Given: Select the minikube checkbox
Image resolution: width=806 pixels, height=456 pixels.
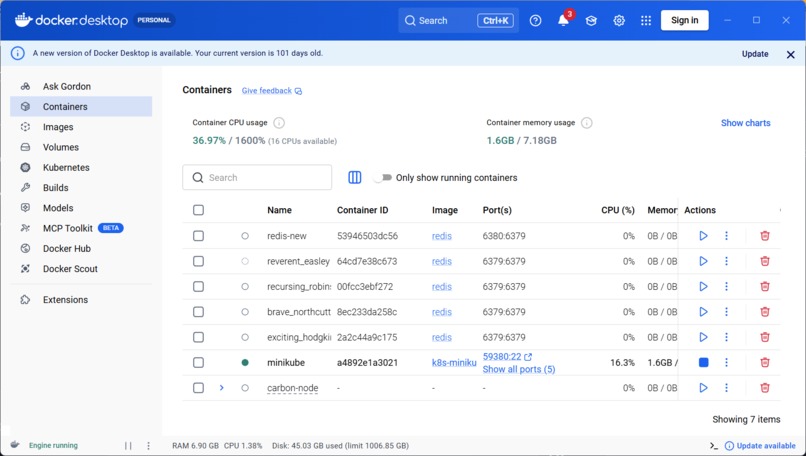Looking at the screenshot, I should (x=198, y=362).
